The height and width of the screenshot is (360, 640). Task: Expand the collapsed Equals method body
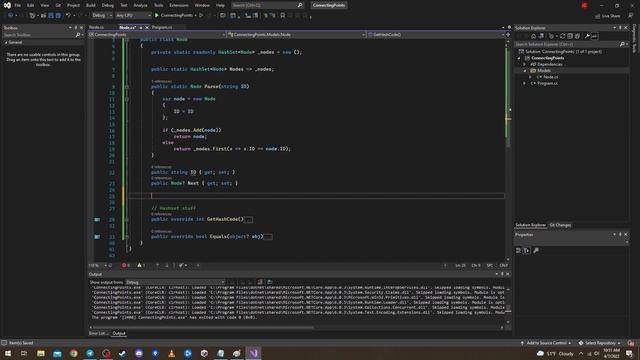[268, 237]
